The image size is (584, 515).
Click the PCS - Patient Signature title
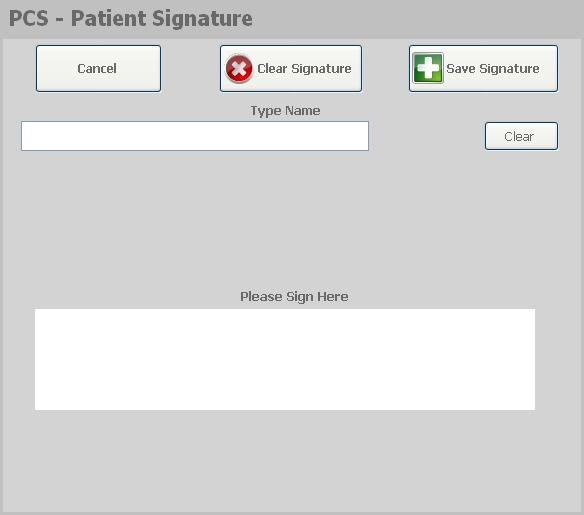point(130,19)
